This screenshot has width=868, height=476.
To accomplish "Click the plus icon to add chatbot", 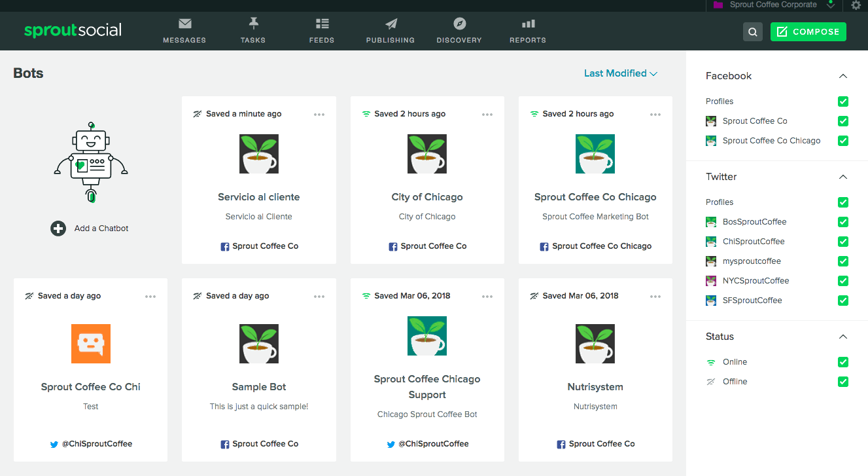I will (x=58, y=229).
